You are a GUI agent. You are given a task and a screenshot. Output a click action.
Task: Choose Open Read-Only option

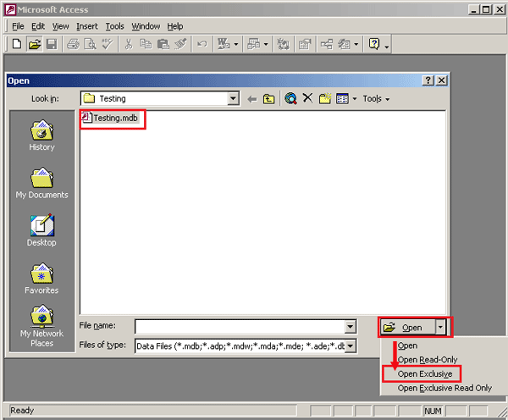click(x=428, y=360)
